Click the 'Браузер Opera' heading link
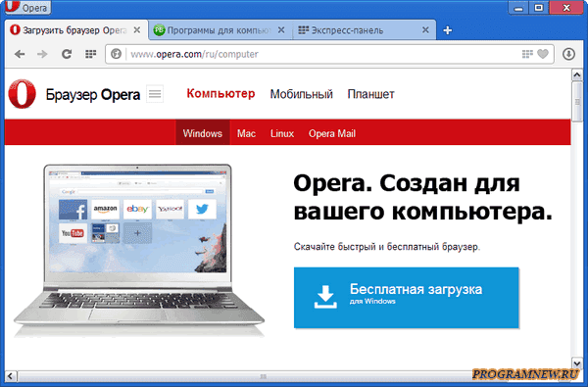The width and height of the screenshot is (588, 387). 93,94
